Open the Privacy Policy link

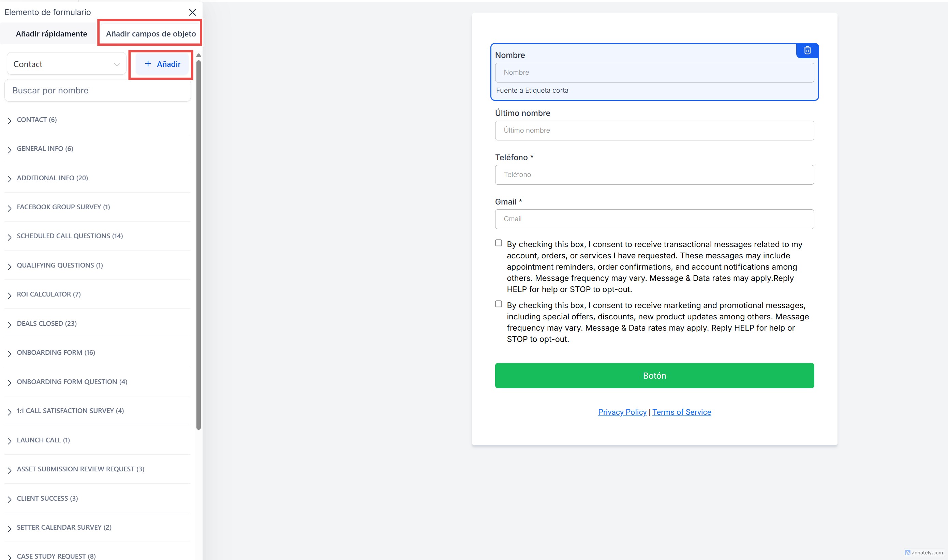[622, 412]
